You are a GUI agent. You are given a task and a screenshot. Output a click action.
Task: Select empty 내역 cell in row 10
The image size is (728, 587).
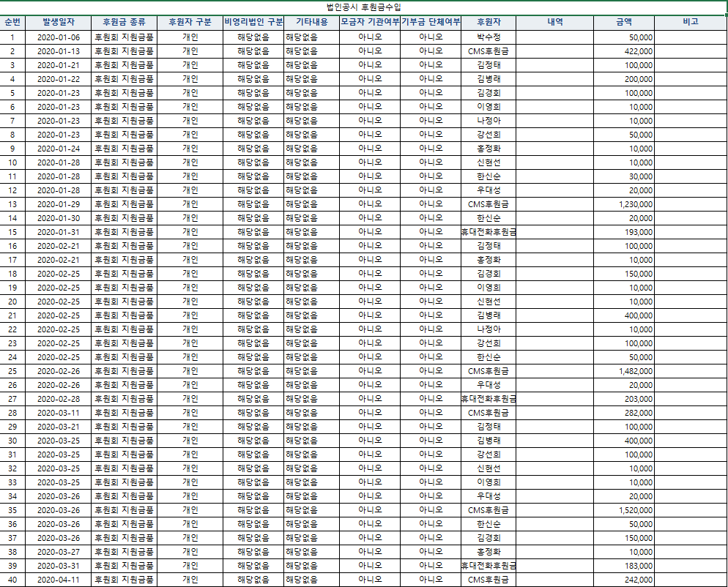tap(555, 163)
